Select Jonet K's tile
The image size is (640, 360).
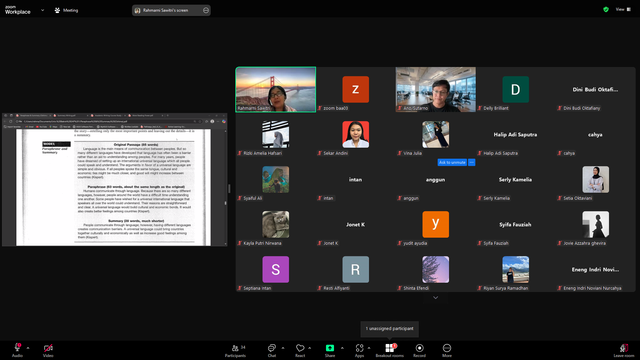pyautogui.click(x=356, y=224)
